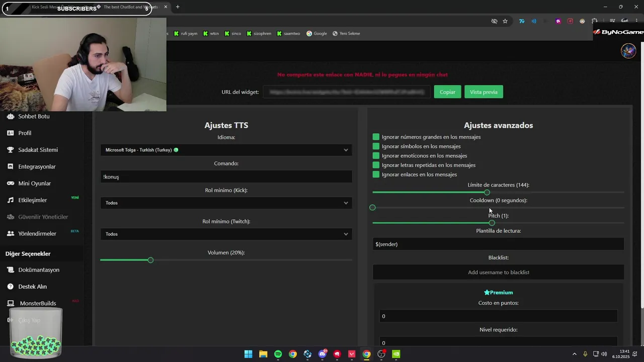Open the rufi yayın bookmark

[185, 34]
